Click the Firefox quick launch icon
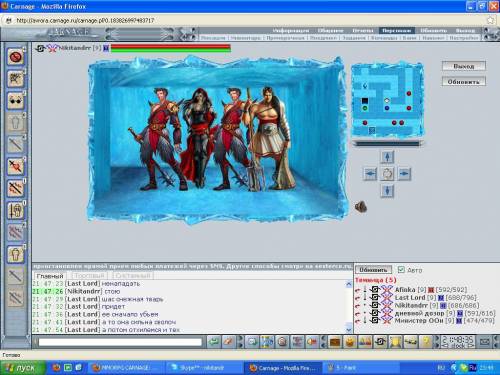Viewport: 500px width, 375px height. click(x=56, y=368)
